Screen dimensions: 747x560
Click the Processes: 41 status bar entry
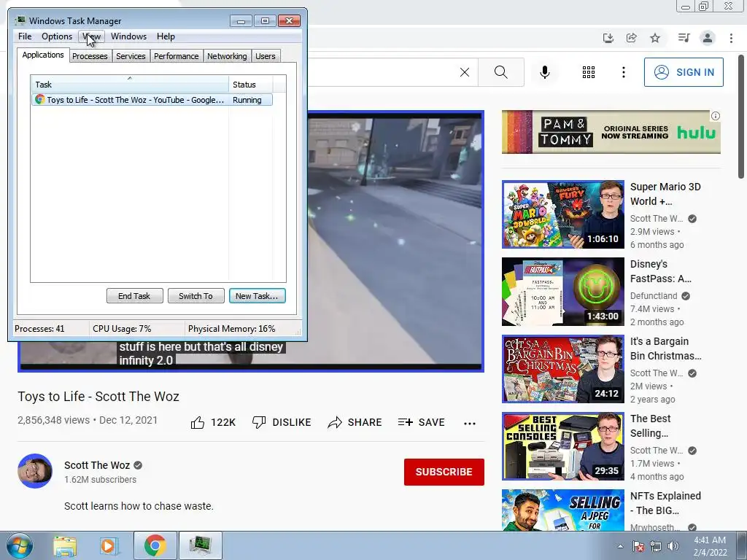[39, 329]
